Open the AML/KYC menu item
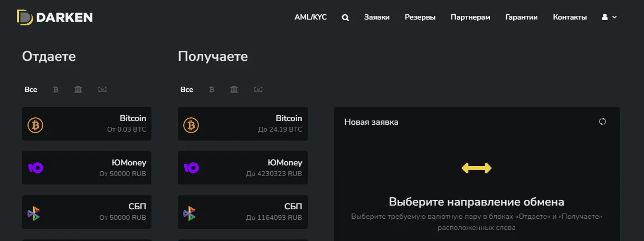Image resolution: width=644 pixels, height=241 pixels. (310, 17)
